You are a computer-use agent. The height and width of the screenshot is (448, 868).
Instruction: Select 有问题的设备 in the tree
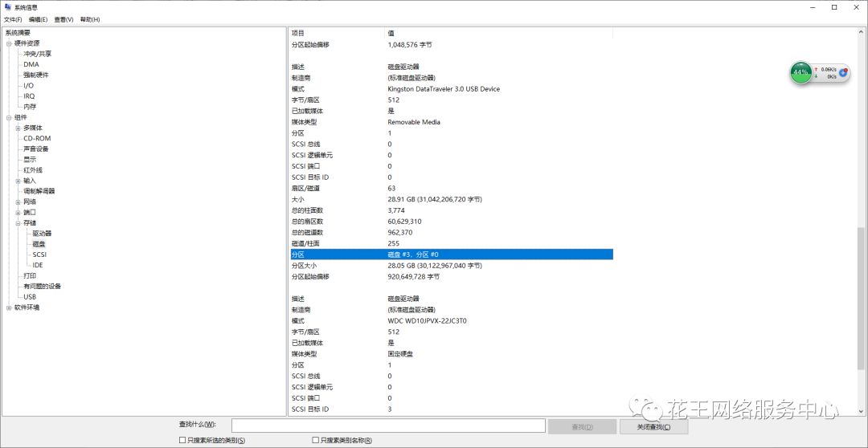pyautogui.click(x=42, y=287)
